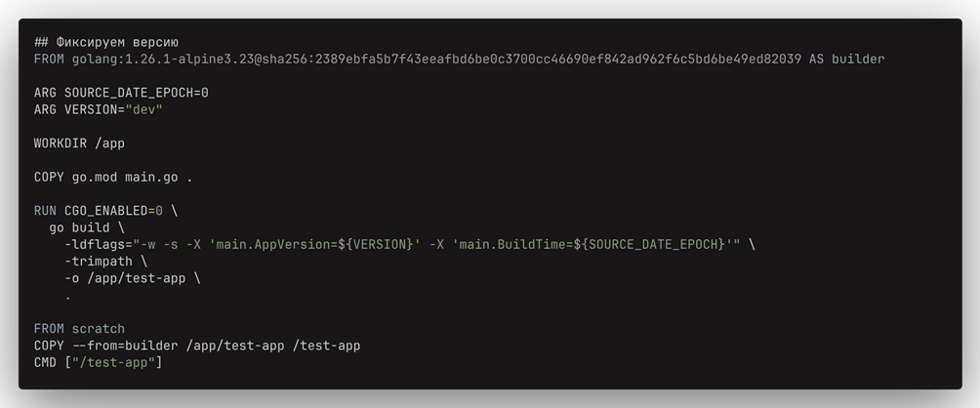The image size is (980, 408).
Task: Click go.mod in the COPY instruction
Action: (95, 177)
